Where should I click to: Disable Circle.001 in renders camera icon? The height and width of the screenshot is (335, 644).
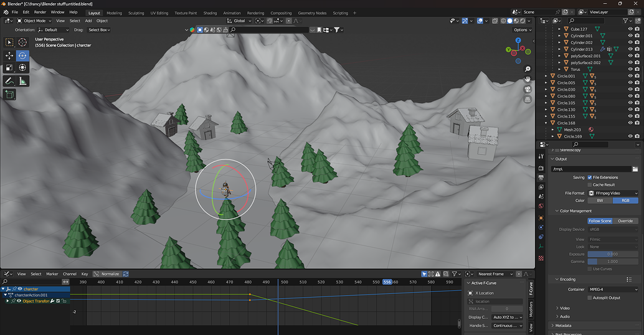click(x=637, y=76)
